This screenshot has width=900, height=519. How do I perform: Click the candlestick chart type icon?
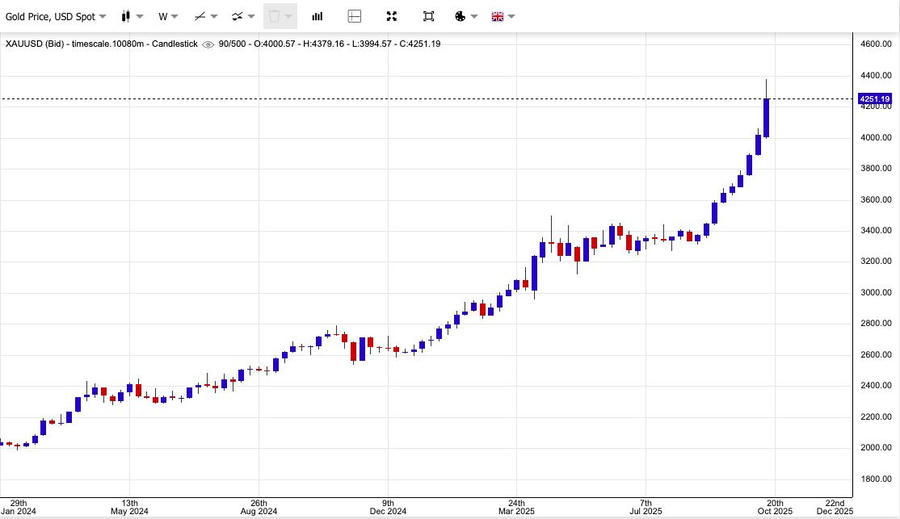(126, 16)
